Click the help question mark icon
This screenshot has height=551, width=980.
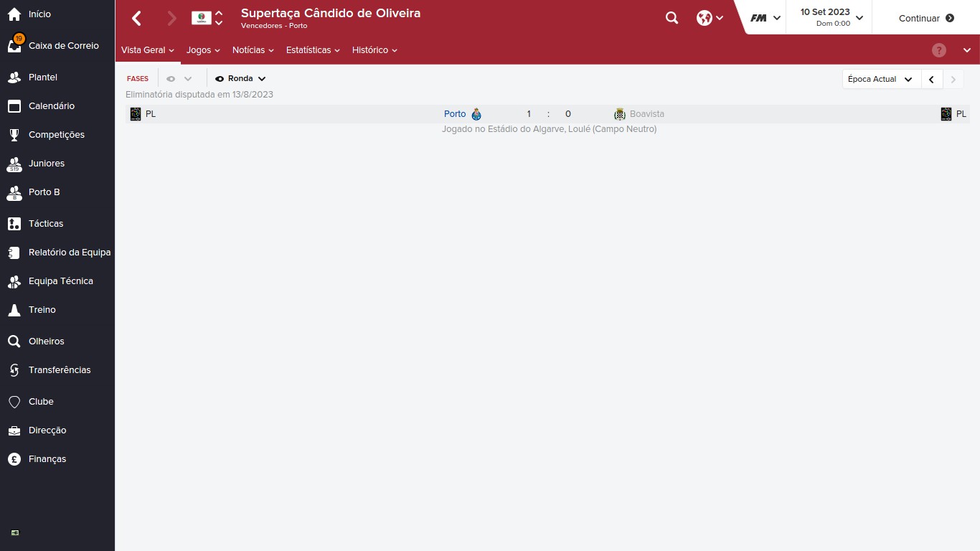tap(939, 50)
